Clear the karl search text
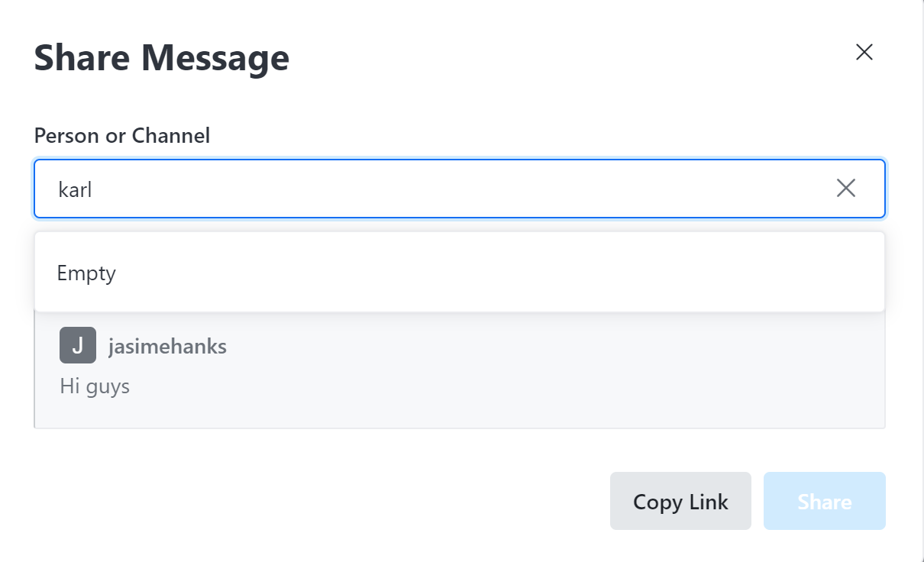Viewport: 924px width, 562px height. point(845,189)
